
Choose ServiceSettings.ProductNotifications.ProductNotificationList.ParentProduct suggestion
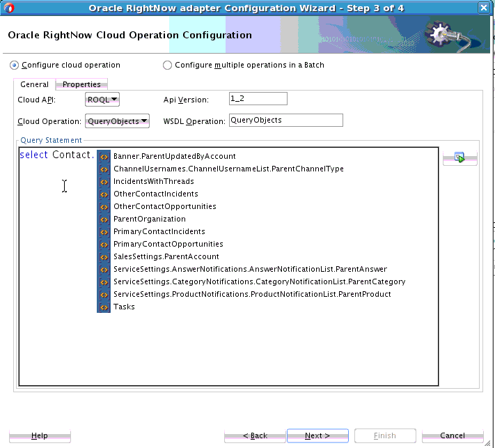(x=252, y=295)
